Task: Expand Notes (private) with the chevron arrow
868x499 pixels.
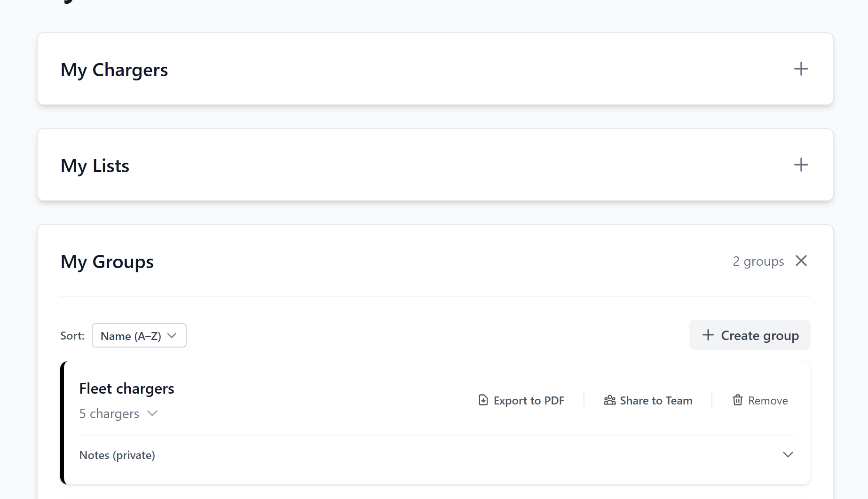Action: click(788, 455)
